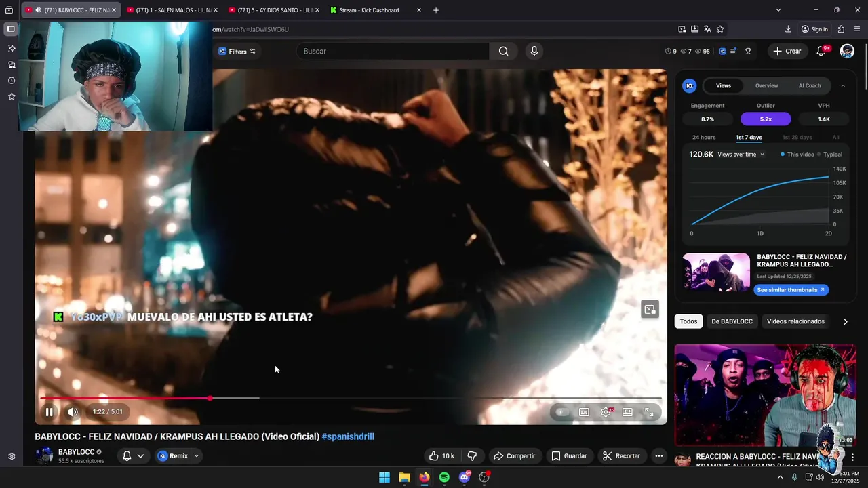Switch to the Stream - Kick Dashboard tab
868x488 pixels.
tap(376, 10)
